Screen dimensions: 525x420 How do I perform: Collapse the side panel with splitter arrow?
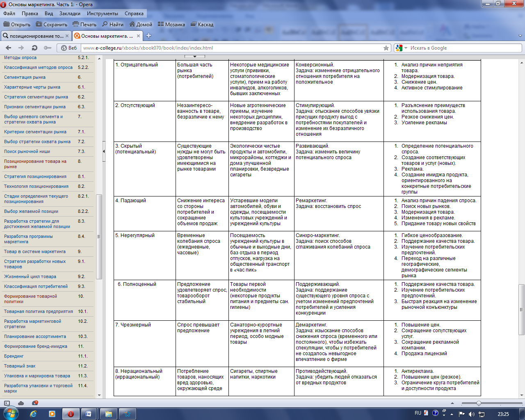pos(103,151)
